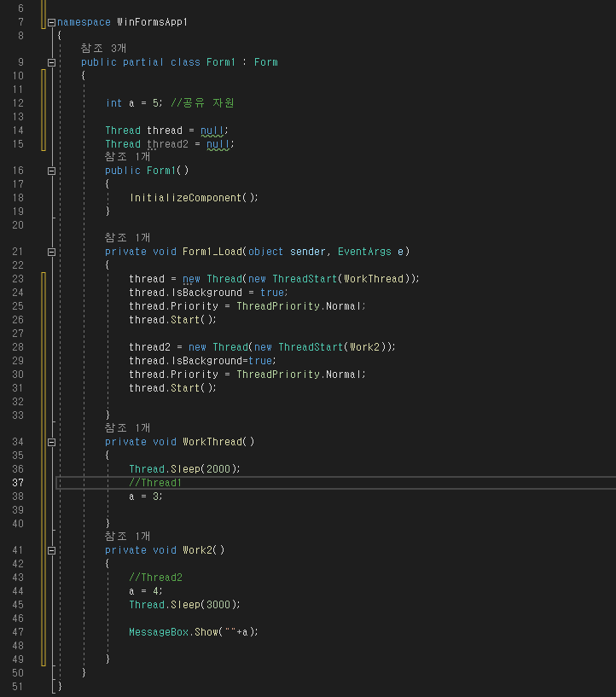Click 'EventArgs' in Form1_Load signature
Image resolution: width=616 pixels, height=697 pixels.
click(x=364, y=252)
